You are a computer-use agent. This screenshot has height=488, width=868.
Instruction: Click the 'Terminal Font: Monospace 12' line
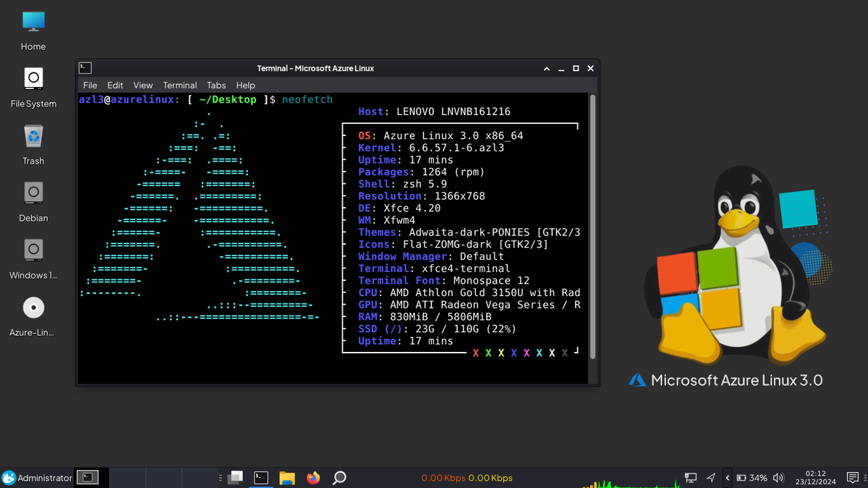coord(444,280)
